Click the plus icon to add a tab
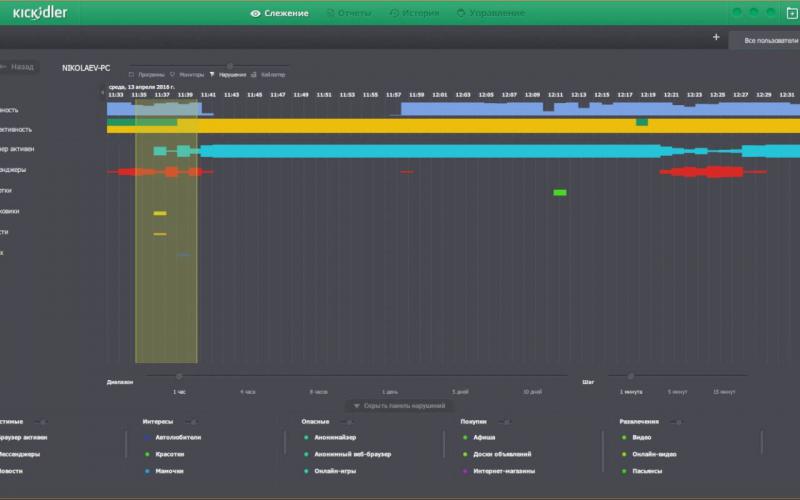The width and height of the screenshot is (800, 500). tap(716, 37)
